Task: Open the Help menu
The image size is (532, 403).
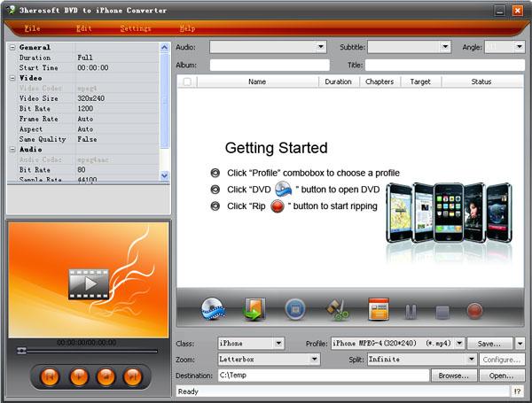Action: pyautogui.click(x=187, y=28)
